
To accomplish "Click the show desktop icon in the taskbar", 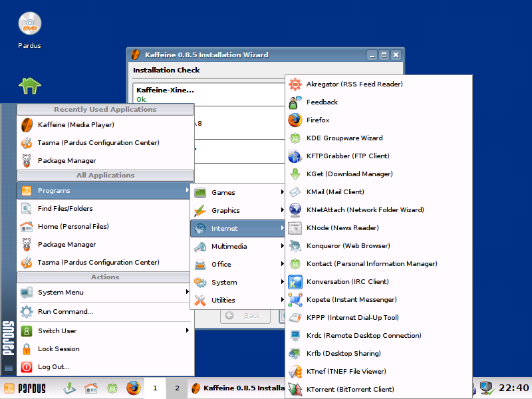I will pyautogui.click(x=70, y=388).
